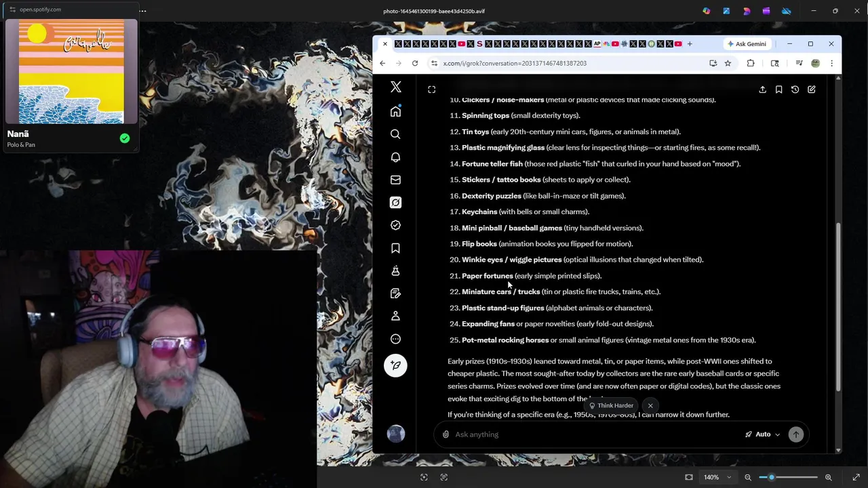Click the Think Harder suggestion
This screenshot has width=868, height=488.
611,405
